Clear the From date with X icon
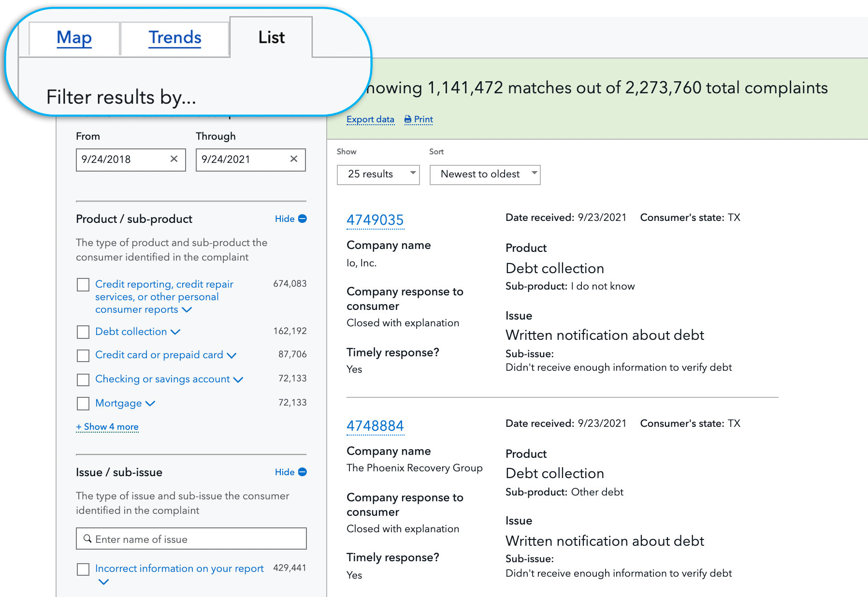868x597 pixels. pyautogui.click(x=174, y=159)
